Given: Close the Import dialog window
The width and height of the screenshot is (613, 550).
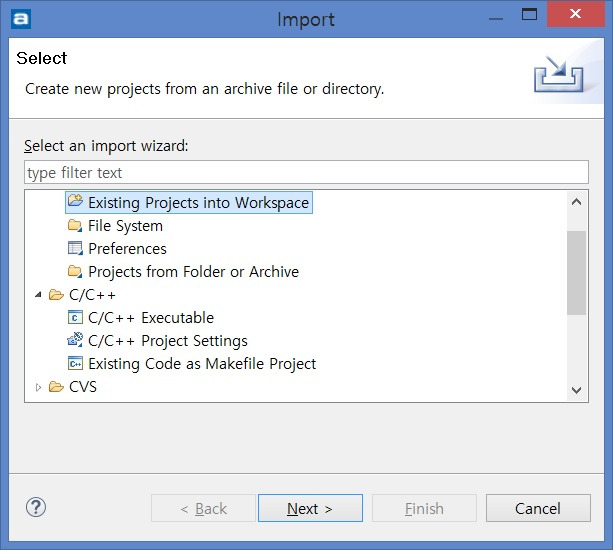Looking at the screenshot, I should (x=575, y=14).
